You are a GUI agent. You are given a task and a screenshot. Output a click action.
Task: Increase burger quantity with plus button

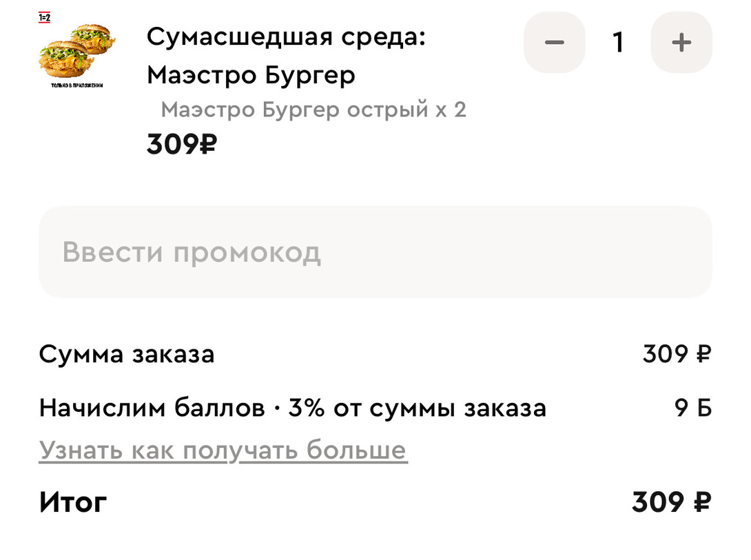coord(681,43)
